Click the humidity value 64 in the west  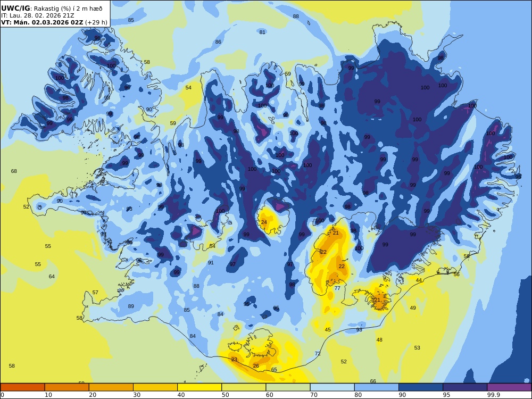click(x=52, y=277)
